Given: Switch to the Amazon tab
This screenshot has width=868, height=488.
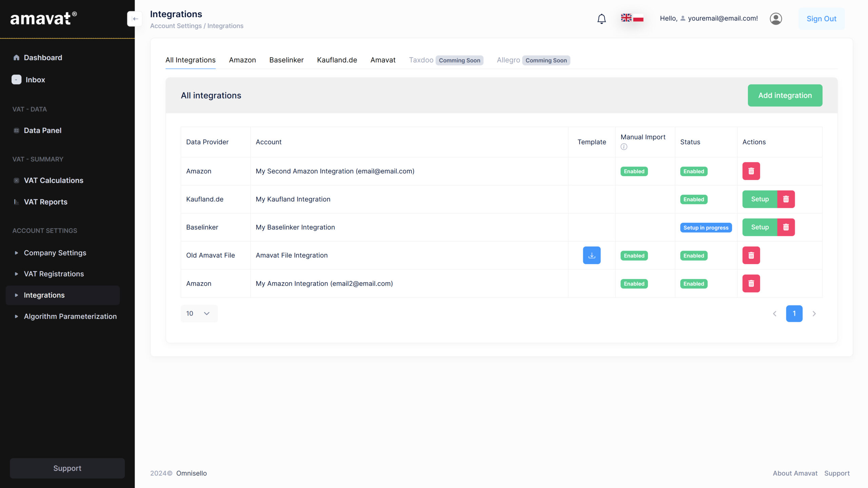Looking at the screenshot, I should tap(242, 60).
